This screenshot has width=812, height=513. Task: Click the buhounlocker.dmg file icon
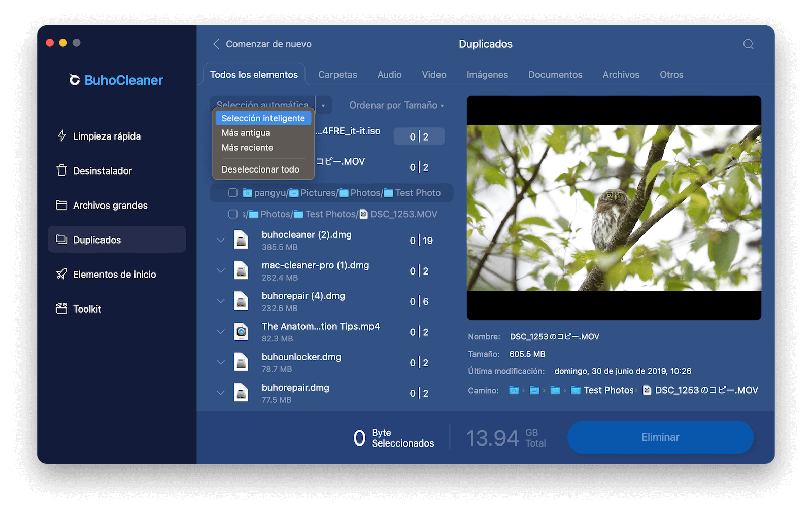(241, 362)
